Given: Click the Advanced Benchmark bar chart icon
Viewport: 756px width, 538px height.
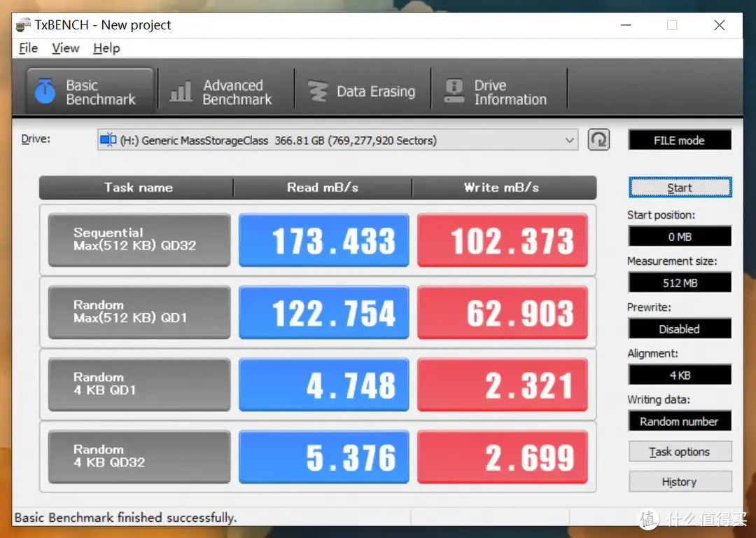Looking at the screenshot, I should tap(181, 91).
